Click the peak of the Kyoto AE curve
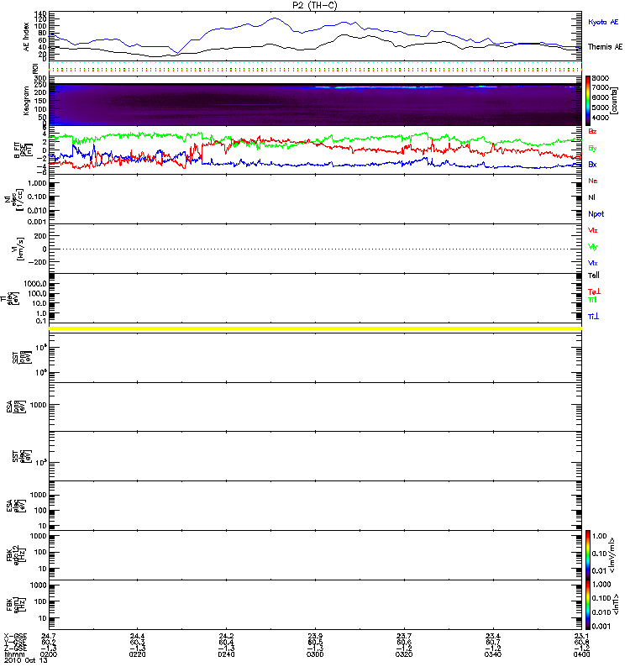This screenshot has height=672, width=630. coord(275,18)
